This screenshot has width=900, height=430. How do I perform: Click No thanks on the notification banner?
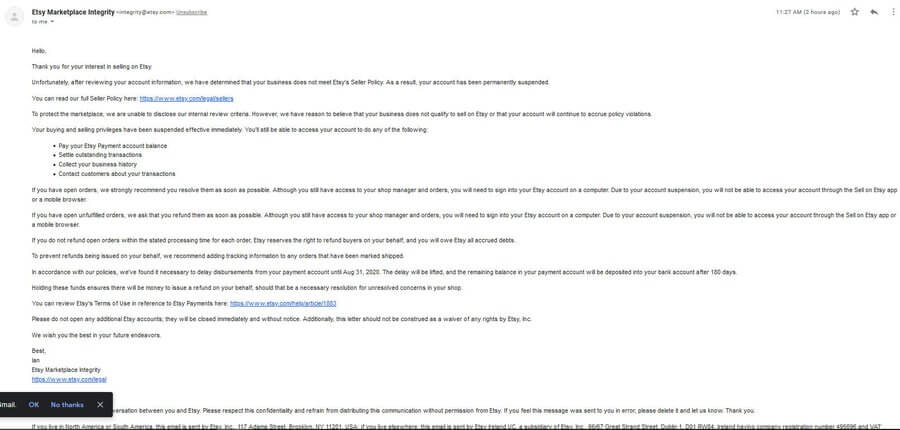(67, 405)
